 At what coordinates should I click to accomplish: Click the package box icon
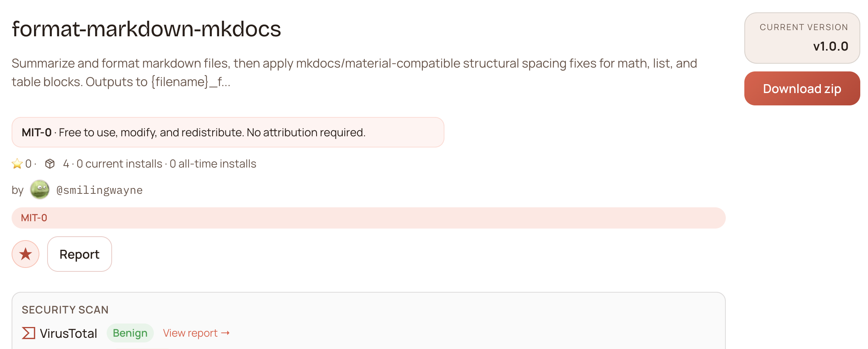click(50, 164)
